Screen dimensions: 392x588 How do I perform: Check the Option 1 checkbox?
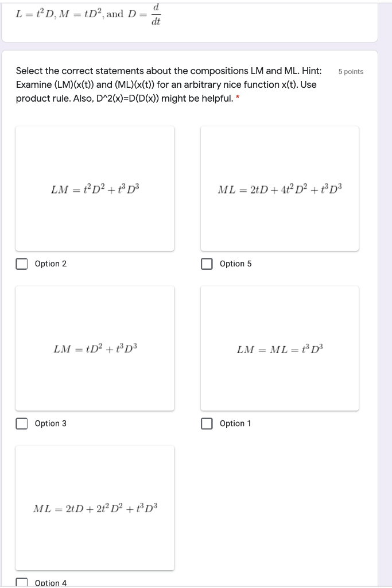click(207, 424)
